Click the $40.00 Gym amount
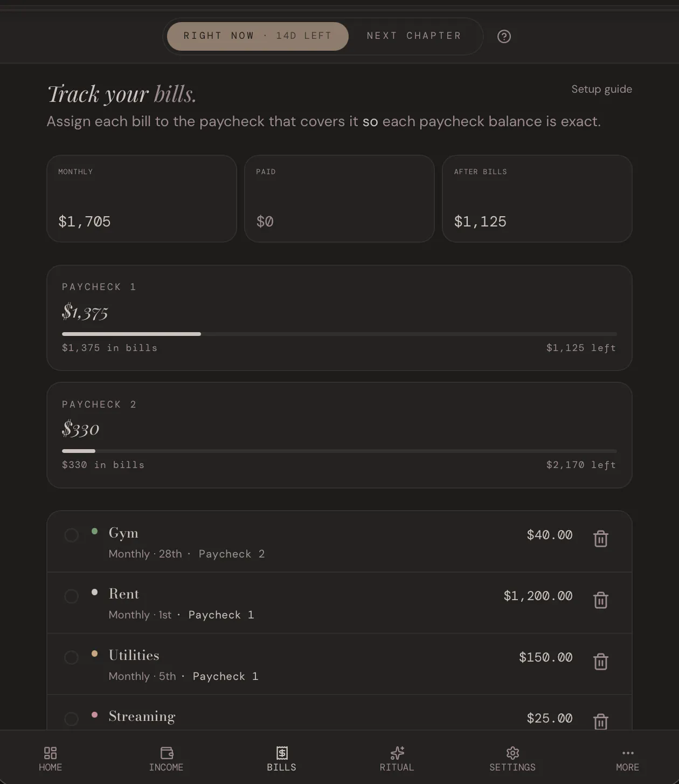 point(550,535)
